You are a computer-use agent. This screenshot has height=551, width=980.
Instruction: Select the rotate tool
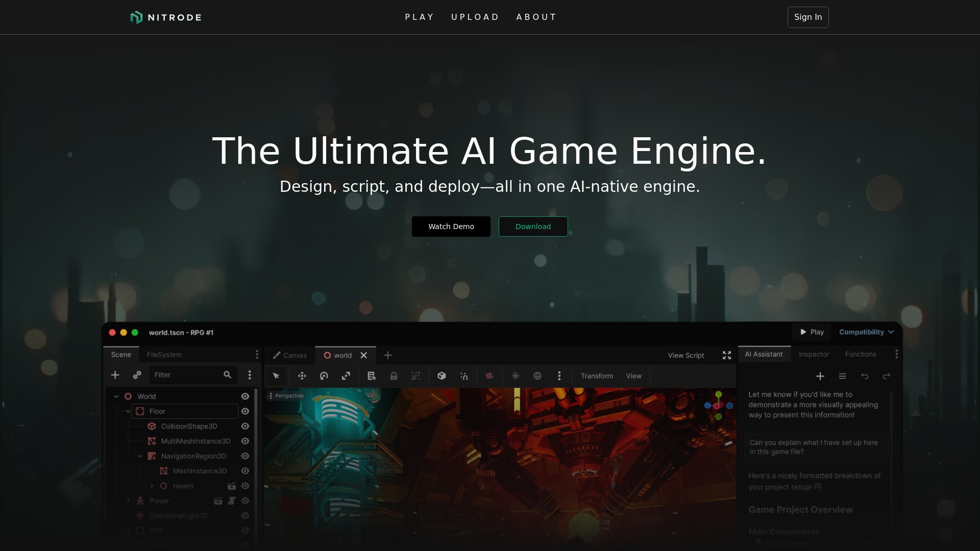324,376
